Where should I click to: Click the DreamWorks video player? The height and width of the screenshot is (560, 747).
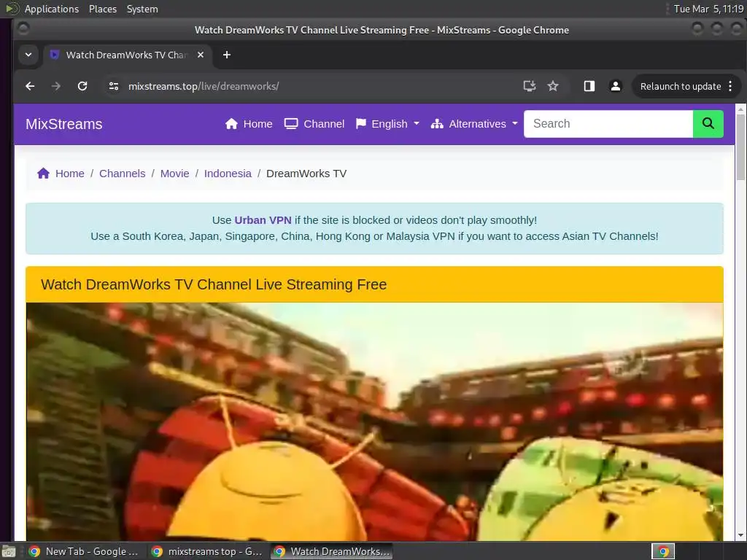coord(374,421)
